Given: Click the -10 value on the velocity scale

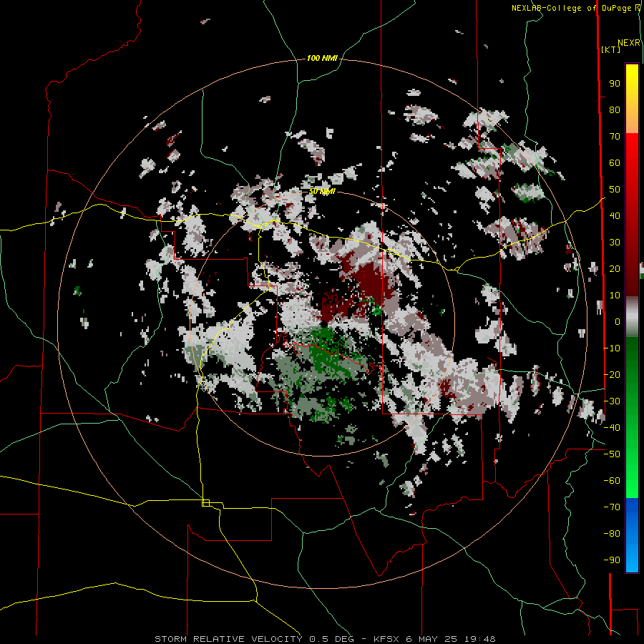Looking at the screenshot, I should [x=612, y=348].
